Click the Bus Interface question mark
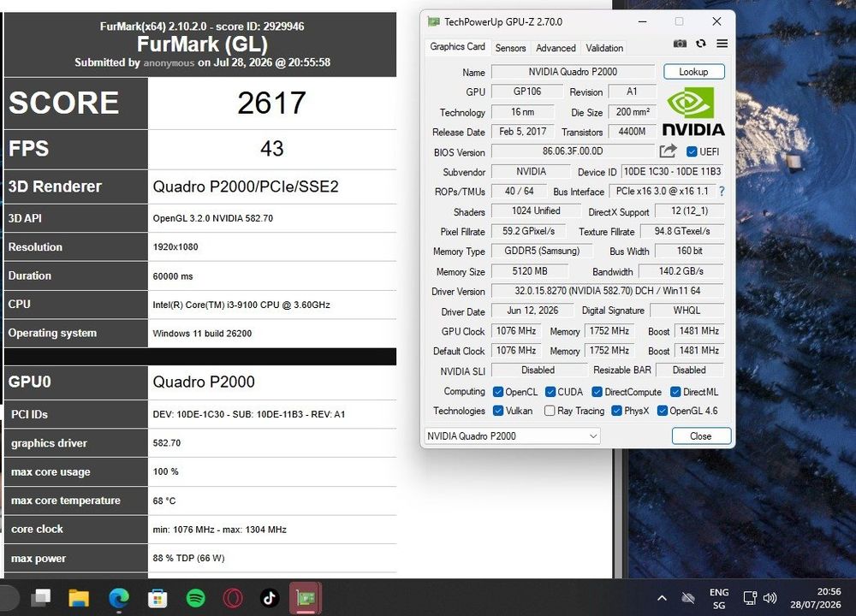 point(722,192)
